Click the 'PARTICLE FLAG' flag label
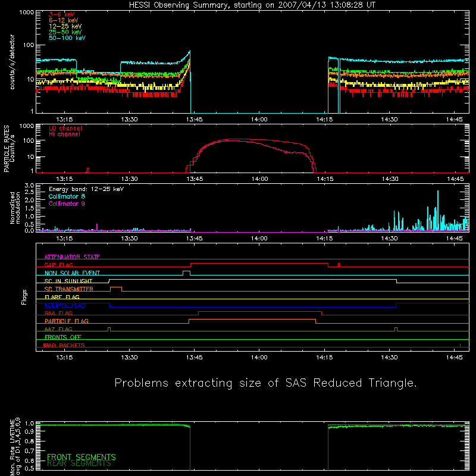476x476 pixels. pos(67,321)
